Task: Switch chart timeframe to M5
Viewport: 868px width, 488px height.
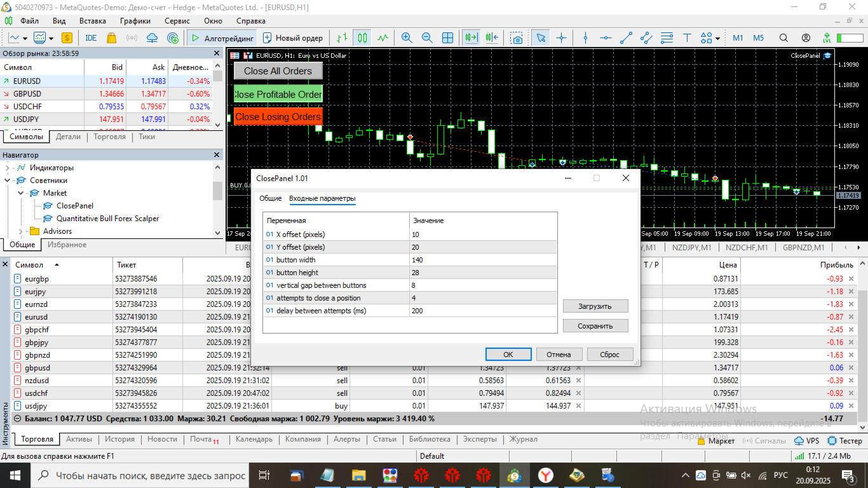Action: coord(759,38)
